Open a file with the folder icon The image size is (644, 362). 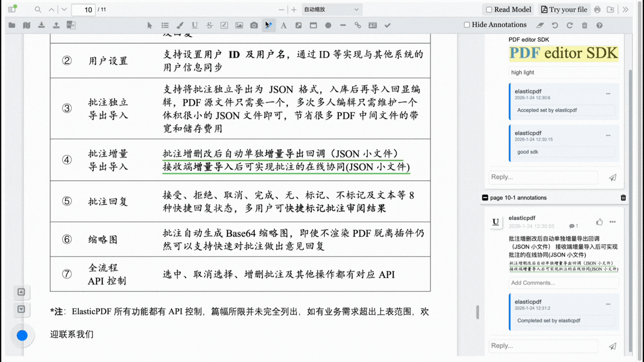point(11,25)
